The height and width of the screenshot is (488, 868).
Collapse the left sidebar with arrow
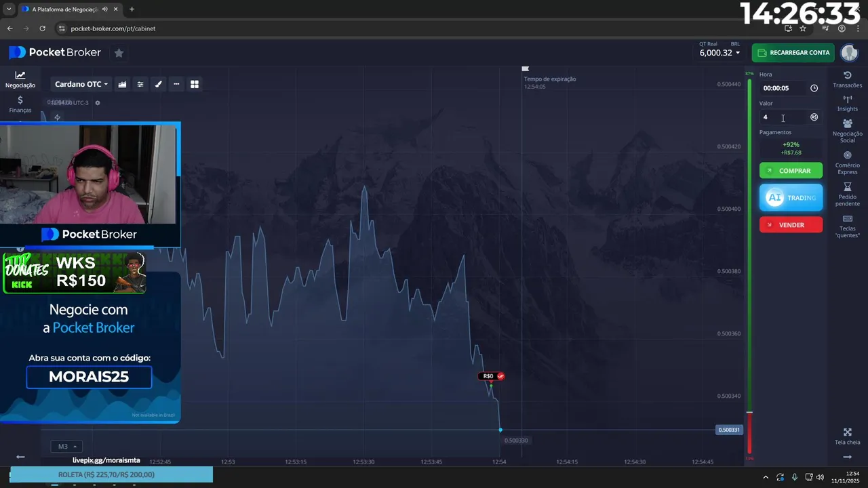[x=20, y=457]
